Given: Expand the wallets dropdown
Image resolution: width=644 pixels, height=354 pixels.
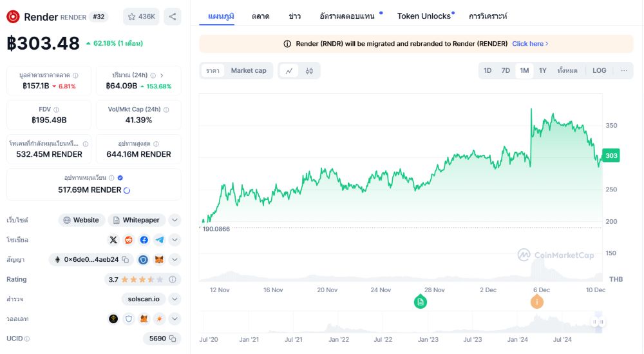Looking at the screenshot, I should [175, 319].
